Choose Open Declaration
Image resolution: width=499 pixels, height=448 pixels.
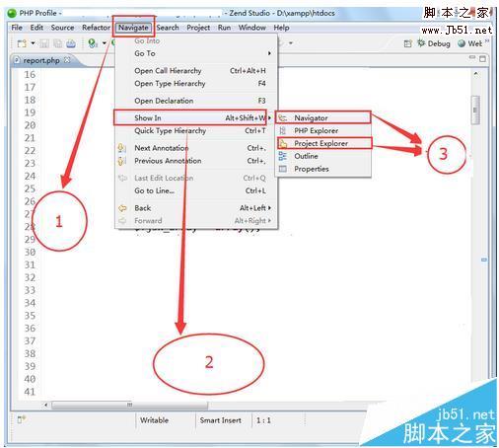(x=196, y=101)
